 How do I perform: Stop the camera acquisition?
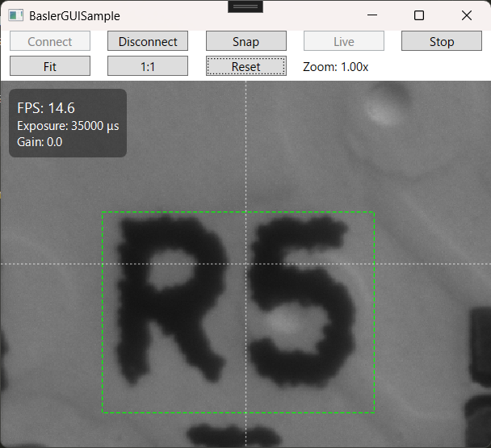(441, 41)
